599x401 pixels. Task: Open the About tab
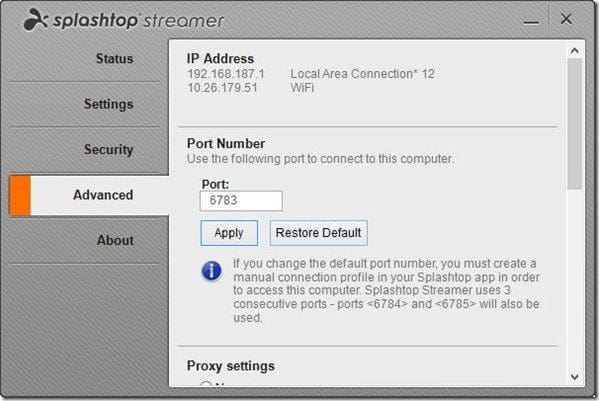[115, 240]
